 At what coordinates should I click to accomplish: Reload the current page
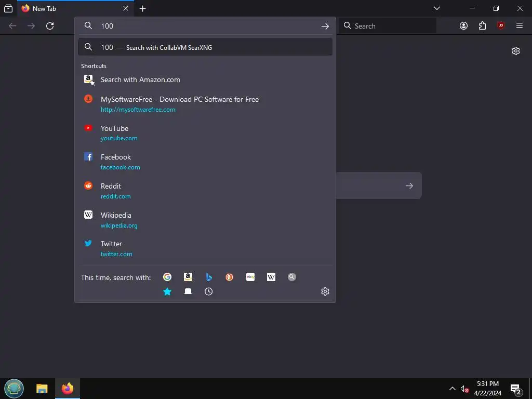click(x=50, y=26)
